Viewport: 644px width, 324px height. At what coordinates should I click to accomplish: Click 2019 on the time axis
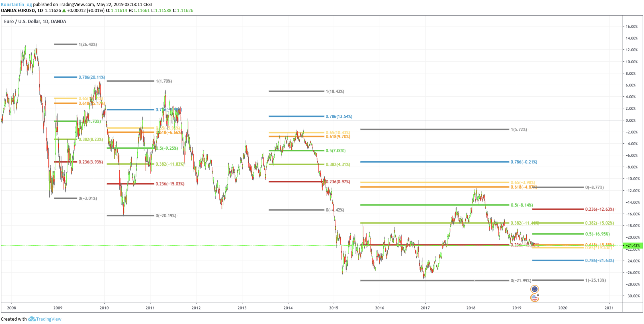(517, 308)
